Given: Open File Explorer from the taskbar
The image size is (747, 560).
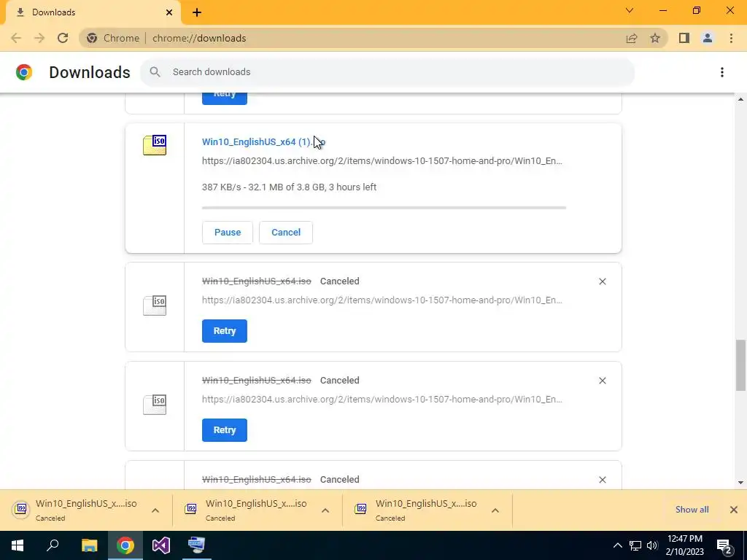Looking at the screenshot, I should click(x=89, y=545).
